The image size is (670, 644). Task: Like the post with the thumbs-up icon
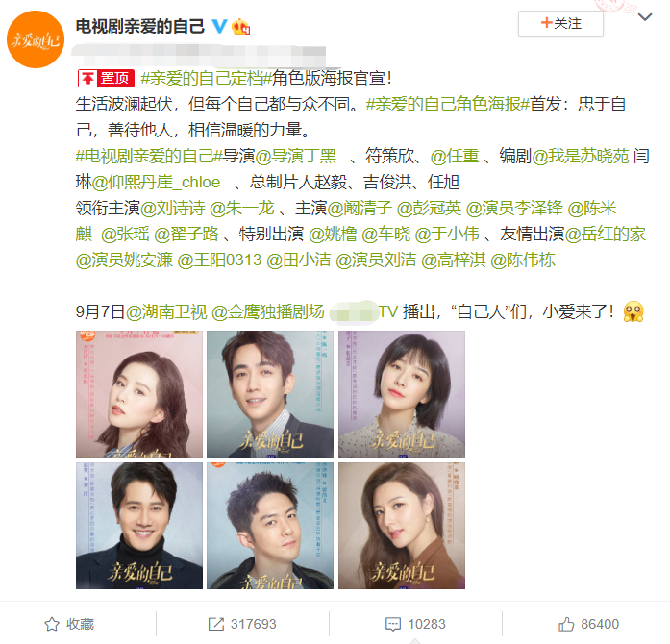[566, 624]
